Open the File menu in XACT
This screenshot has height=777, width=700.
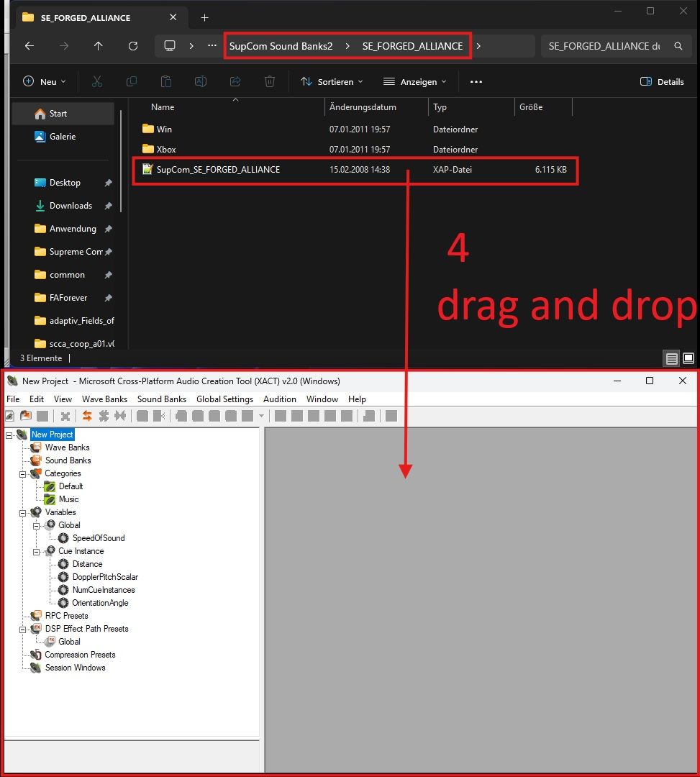coord(13,399)
